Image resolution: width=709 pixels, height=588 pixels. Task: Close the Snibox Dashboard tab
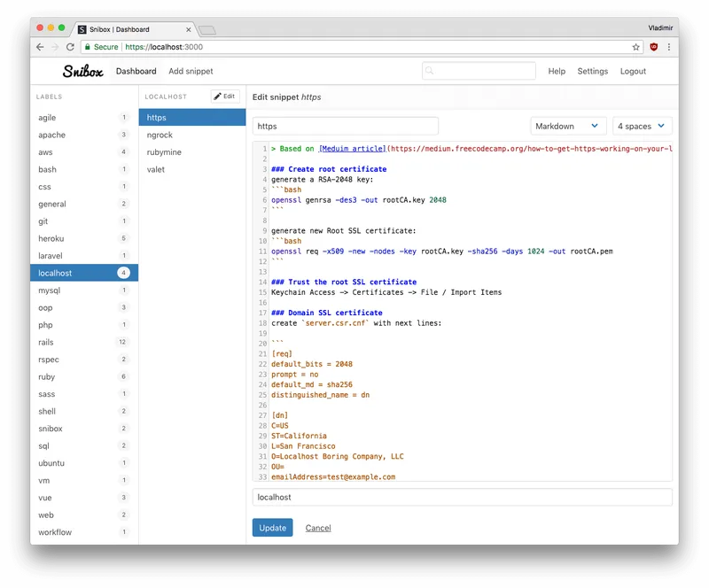tap(189, 29)
